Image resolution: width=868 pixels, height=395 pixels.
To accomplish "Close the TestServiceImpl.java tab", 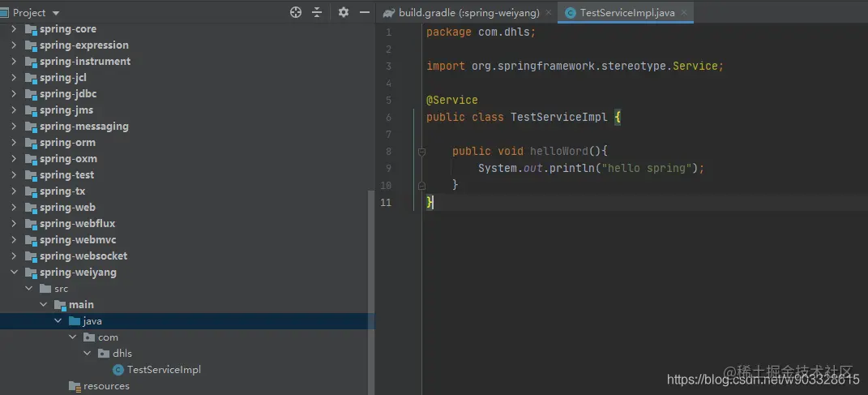I will click(x=684, y=12).
